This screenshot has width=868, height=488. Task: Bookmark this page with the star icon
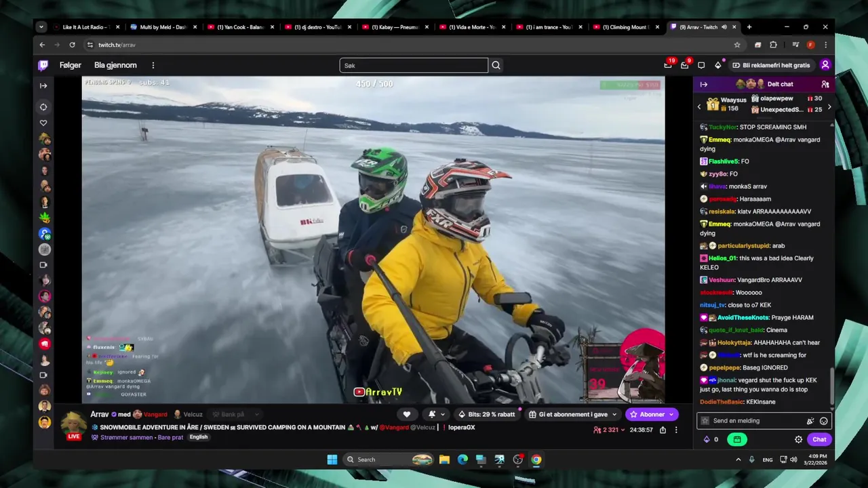click(x=737, y=45)
